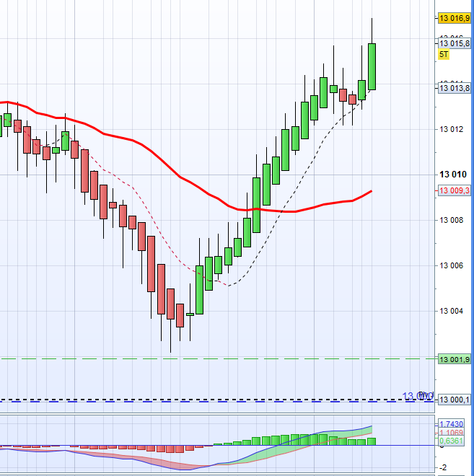Screen dimensions: 474x476
Task: Click the yellow 13 016,9 price label
Action: coord(454,18)
